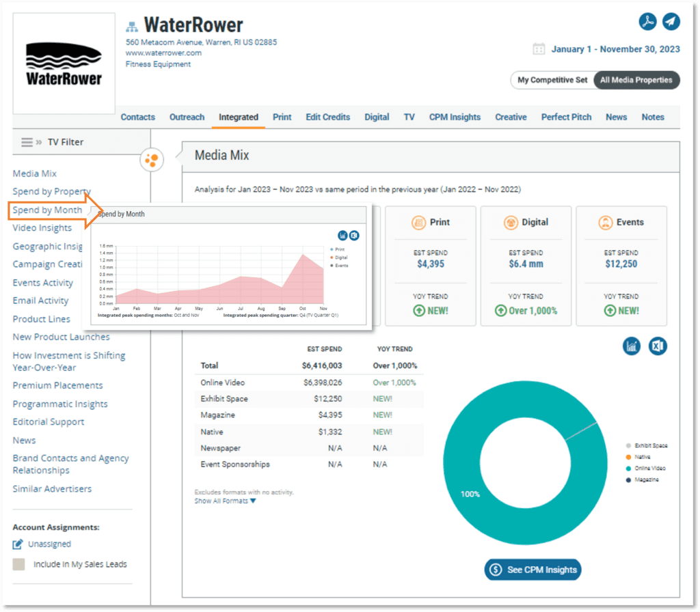Click the See CPM Insights button
Screen dimensions: 700x612
533,570
